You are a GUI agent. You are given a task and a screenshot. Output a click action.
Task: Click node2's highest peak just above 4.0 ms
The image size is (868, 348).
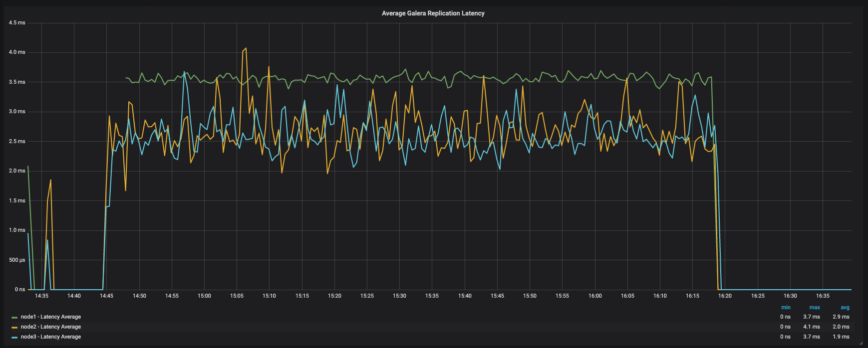(x=246, y=48)
